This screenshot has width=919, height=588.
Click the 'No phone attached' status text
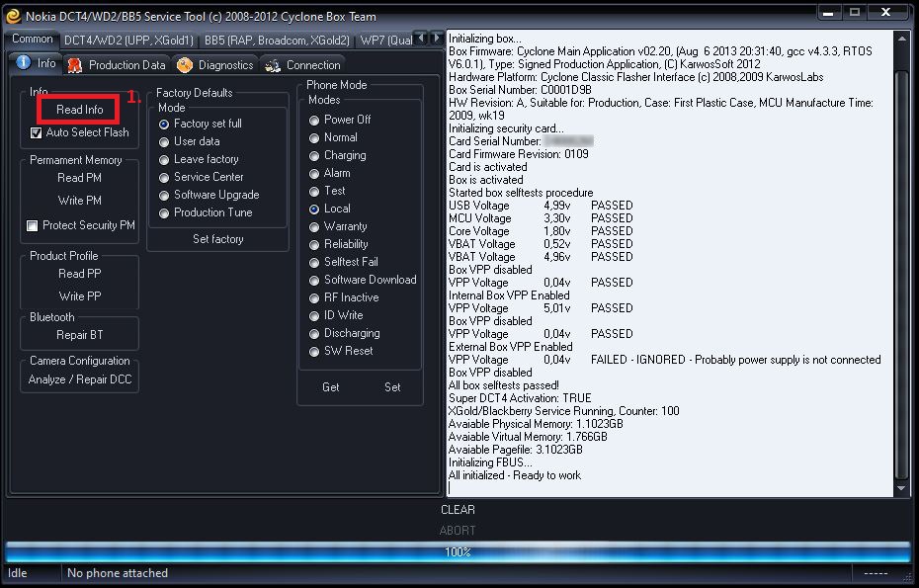pyautogui.click(x=118, y=573)
